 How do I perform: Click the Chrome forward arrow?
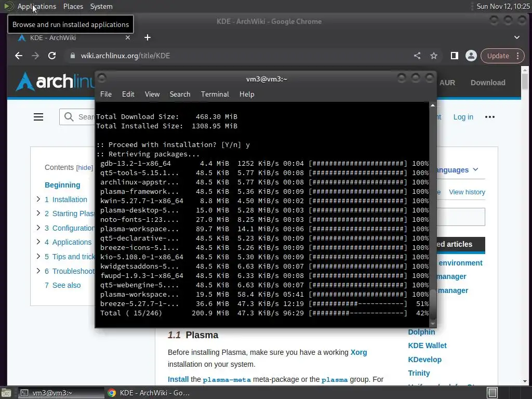tap(35, 56)
